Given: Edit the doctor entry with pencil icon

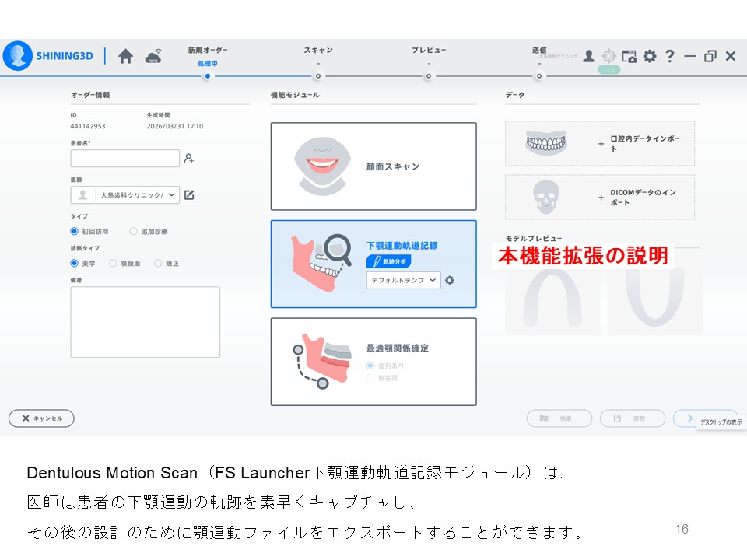Looking at the screenshot, I should click(x=189, y=194).
